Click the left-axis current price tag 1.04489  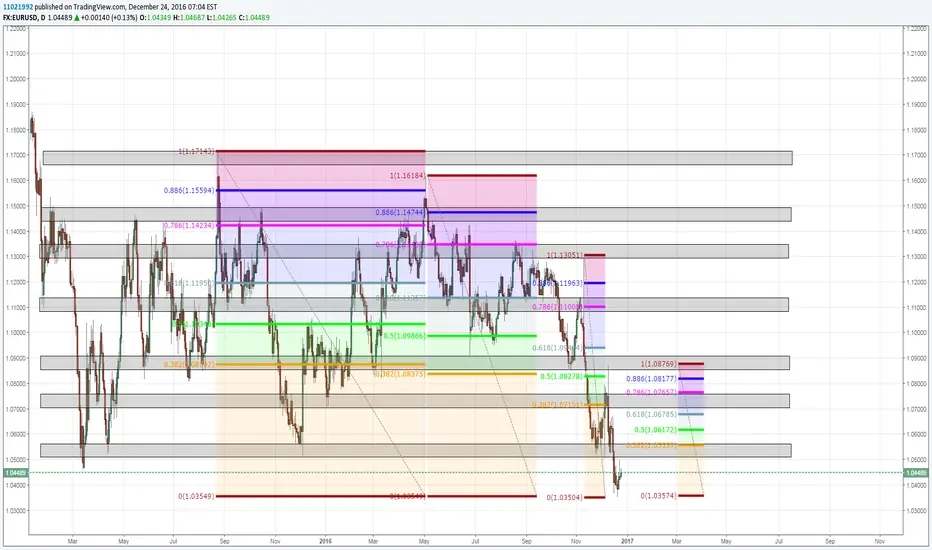click(15, 473)
